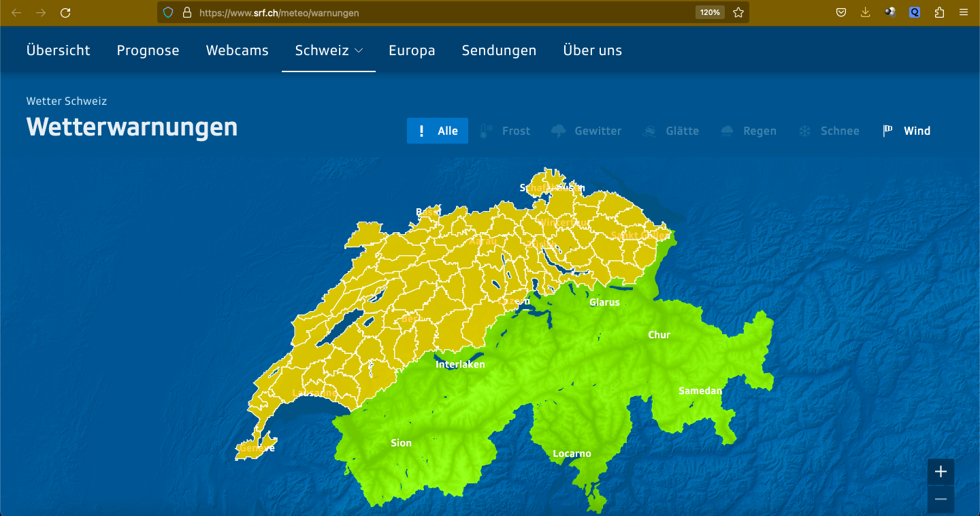The width and height of the screenshot is (980, 516).
Task: Zoom in on the map
Action: pos(941,472)
